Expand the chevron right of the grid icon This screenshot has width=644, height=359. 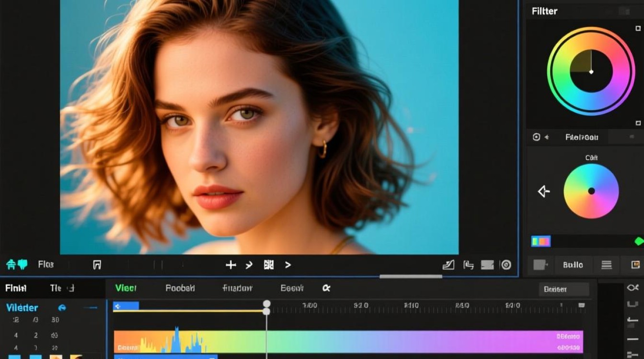click(287, 265)
